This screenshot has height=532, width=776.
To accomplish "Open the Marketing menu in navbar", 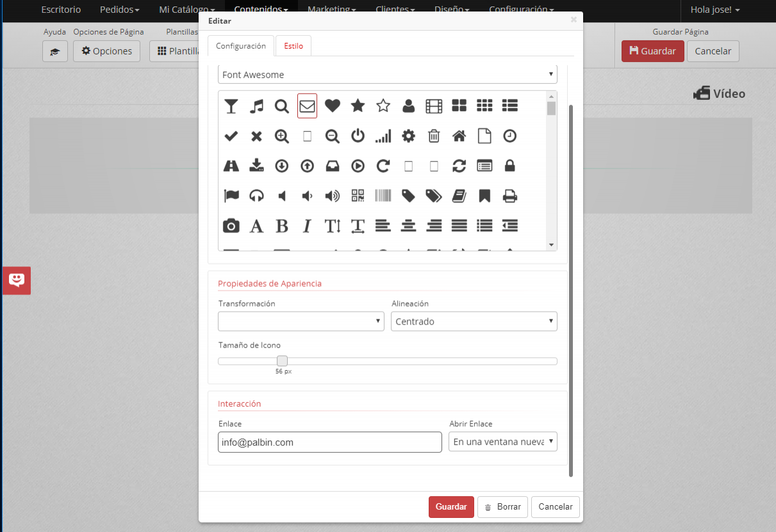I will pyautogui.click(x=331, y=10).
